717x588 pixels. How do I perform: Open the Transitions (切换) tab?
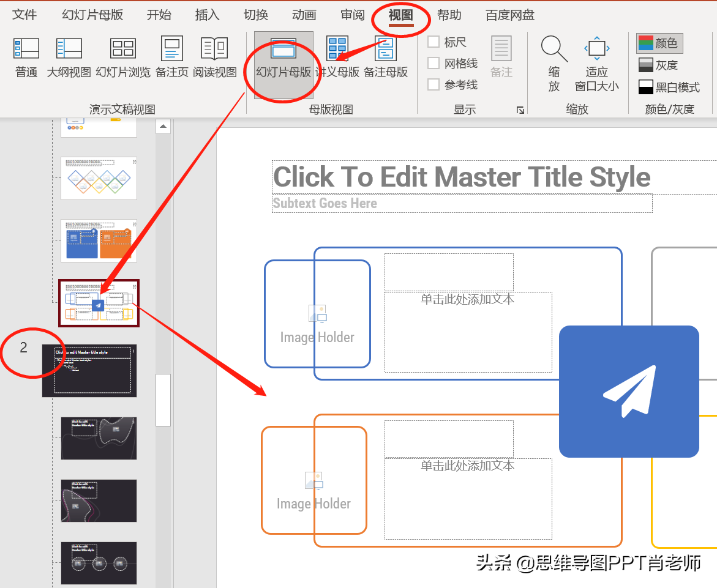tap(255, 15)
